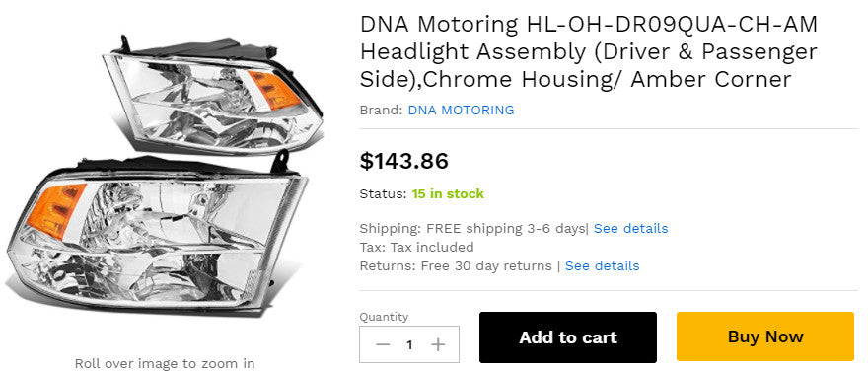The image size is (868, 373).
Task: Decrease quantity with the minus icon
Action: coord(383,344)
